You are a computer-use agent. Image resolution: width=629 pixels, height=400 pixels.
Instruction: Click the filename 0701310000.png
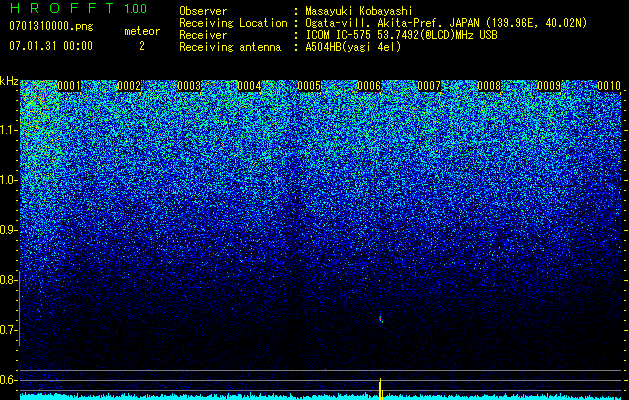tap(51, 27)
